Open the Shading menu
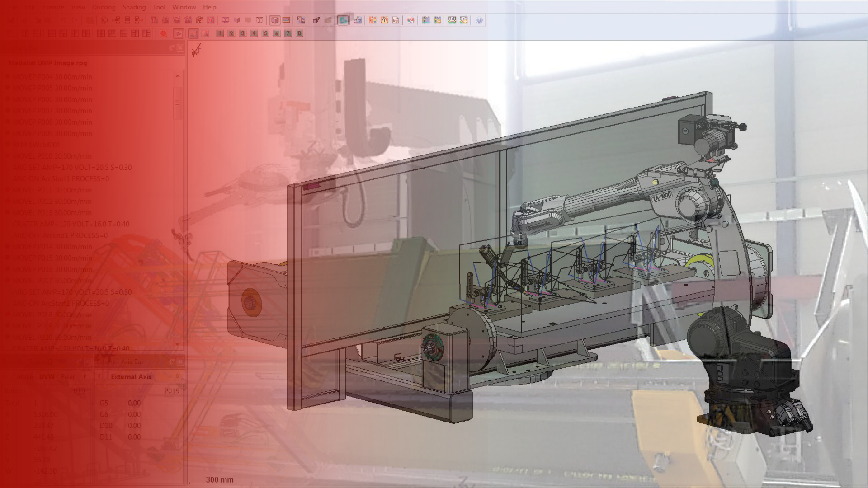This screenshot has width=868, height=488. [134, 7]
